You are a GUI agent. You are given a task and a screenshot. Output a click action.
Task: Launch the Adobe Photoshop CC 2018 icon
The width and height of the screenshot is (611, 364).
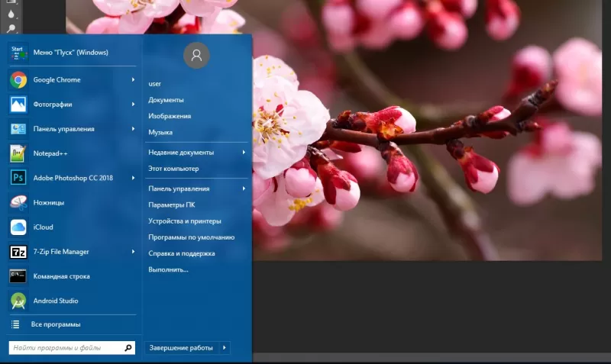click(x=18, y=178)
